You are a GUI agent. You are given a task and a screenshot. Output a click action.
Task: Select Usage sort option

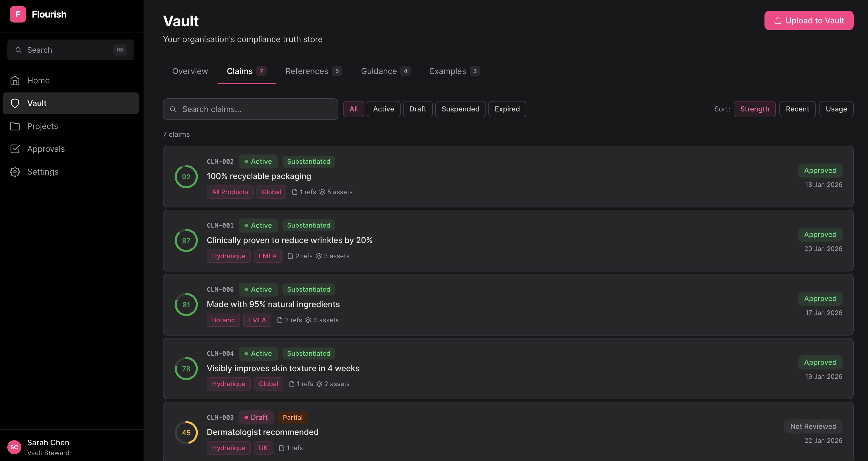point(836,109)
